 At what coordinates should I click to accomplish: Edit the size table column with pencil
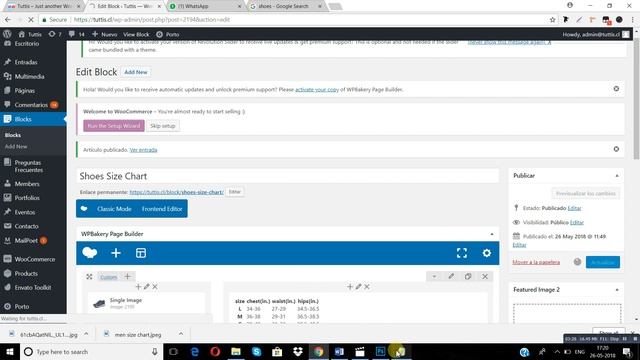[358, 287]
